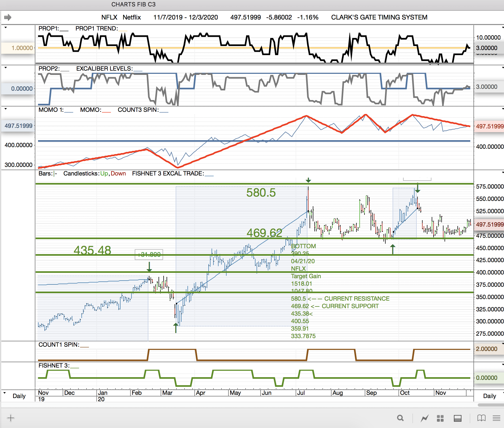Click CLARK'S GATE TIMING SYSTEM title
This screenshot has width=504, height=428.
[379, 17]
